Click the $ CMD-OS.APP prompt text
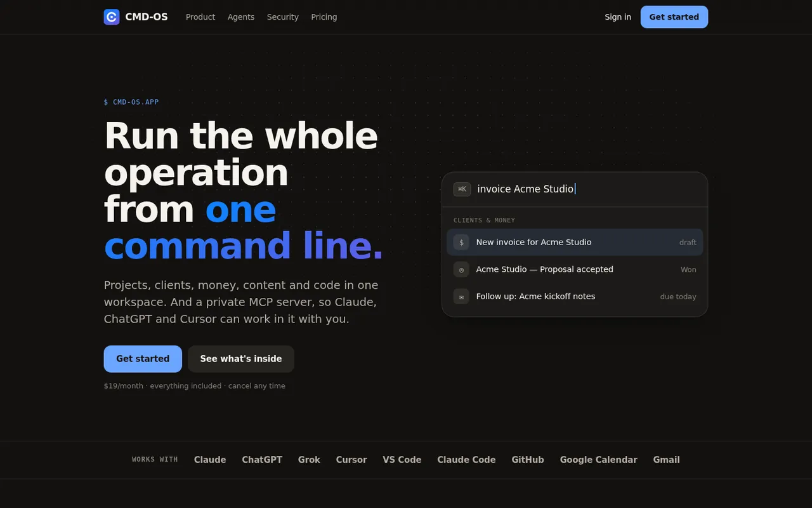 (x=131, y=102)
